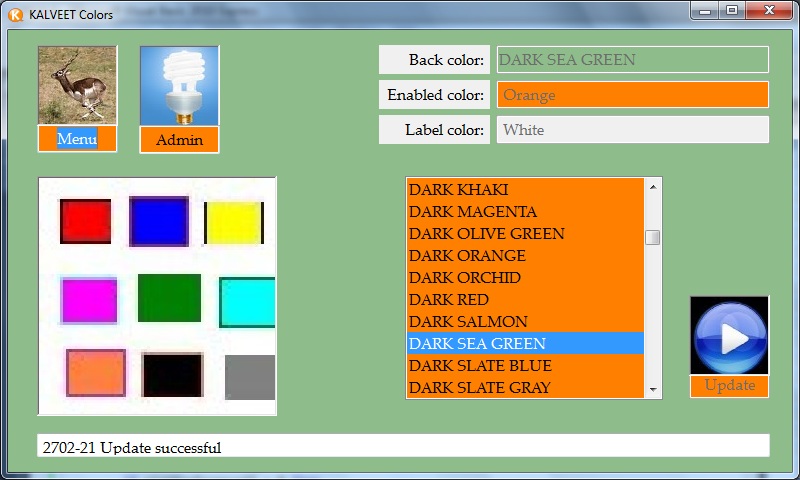Open Admin via the light bulb icon
Screen dimensions: 800x480
[x=179, y=85]
